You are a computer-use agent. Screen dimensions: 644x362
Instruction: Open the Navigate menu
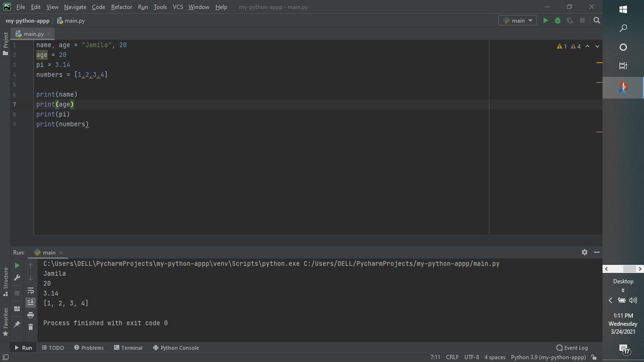click(x=75, y=7)
